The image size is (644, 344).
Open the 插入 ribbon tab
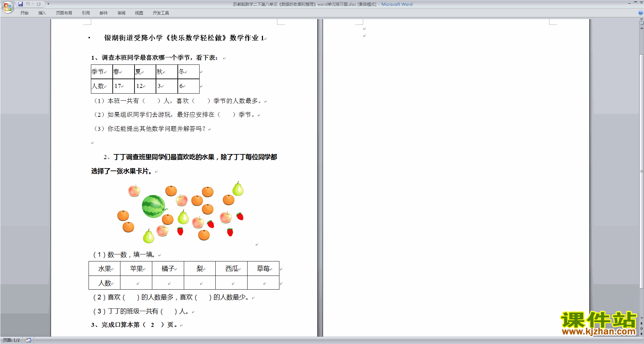(x=42, y=13)
